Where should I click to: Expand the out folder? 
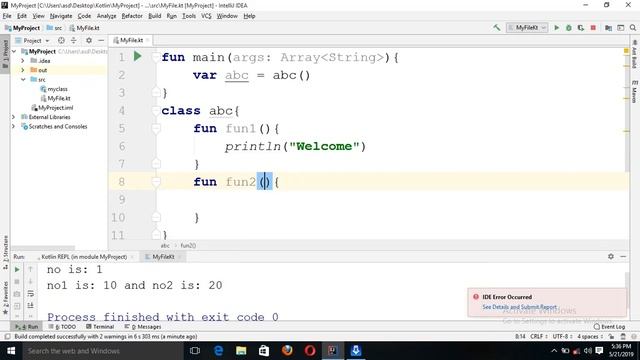click(23, 70)
